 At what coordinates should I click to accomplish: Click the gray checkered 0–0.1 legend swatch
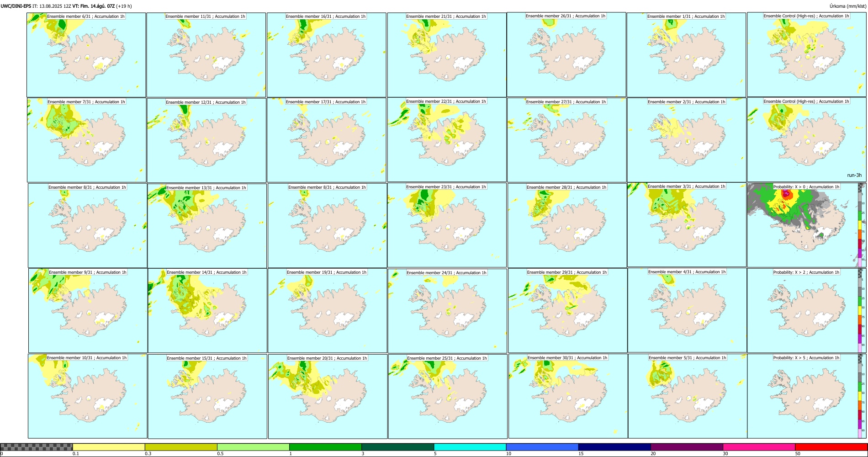coord(37,447)
